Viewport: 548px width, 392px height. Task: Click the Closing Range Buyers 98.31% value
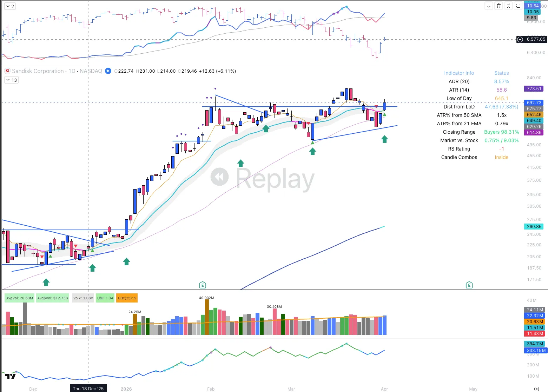click(501, 132)
